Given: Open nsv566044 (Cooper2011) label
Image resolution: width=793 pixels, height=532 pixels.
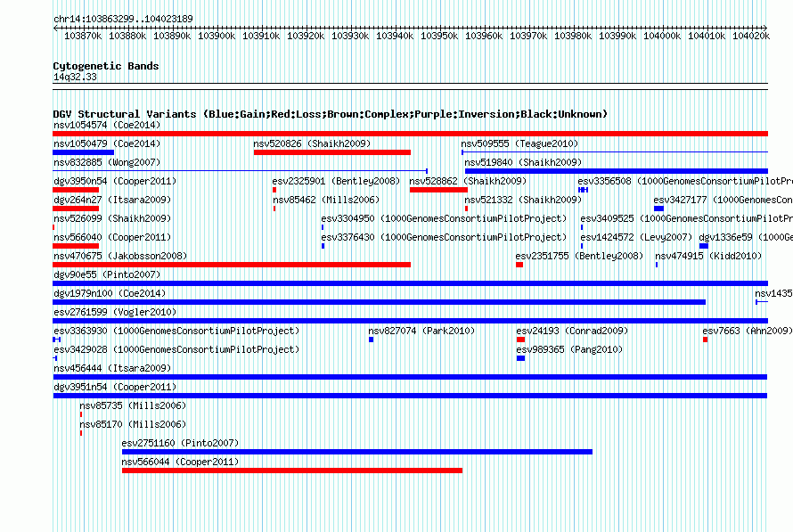Looking at the screenshot, I should pyautogui.click(x=180, y=462).
